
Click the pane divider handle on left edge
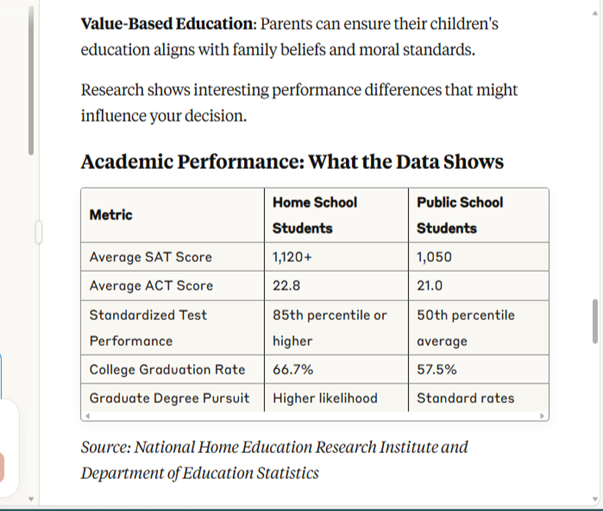pyautogui.click(x=38, y=232)
